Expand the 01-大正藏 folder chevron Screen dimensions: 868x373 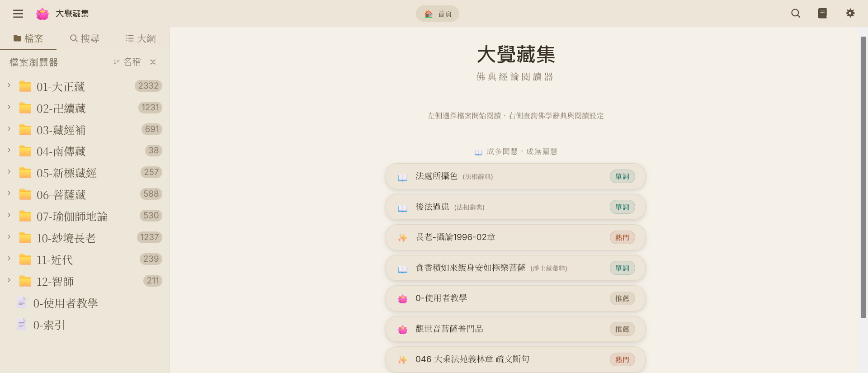[x=9, y=85]
